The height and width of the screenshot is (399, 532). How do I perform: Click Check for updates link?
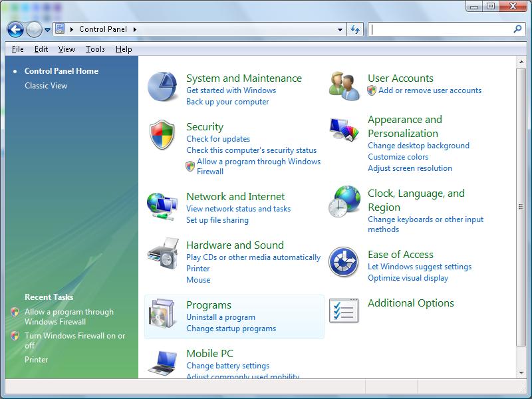pyautogui.click(x=218, y=139)
